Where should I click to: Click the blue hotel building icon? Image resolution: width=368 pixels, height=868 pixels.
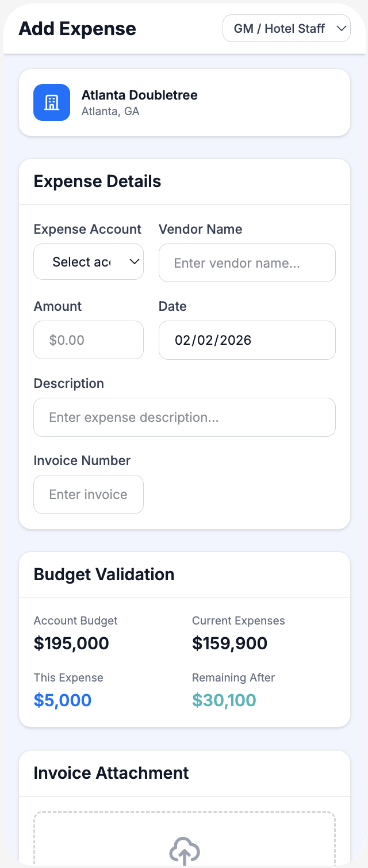tap(52, 102)
